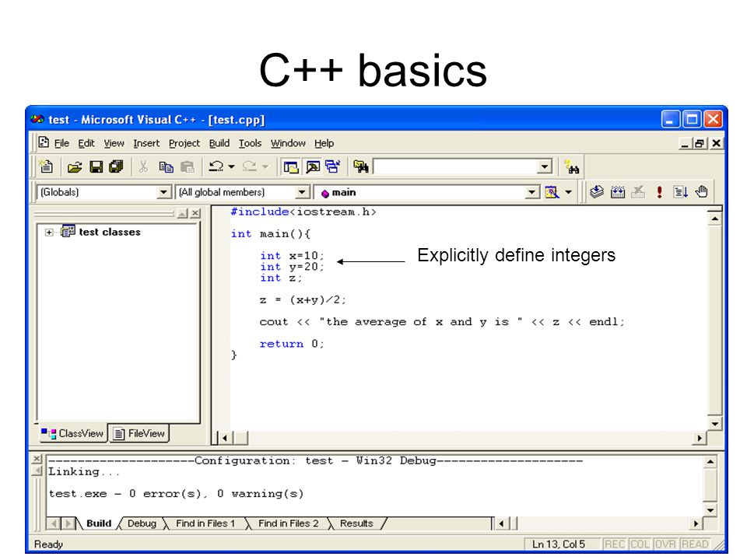This screenshot has height=560, width=747.
Task: Select the Build output tab
Action: point(99,523)
